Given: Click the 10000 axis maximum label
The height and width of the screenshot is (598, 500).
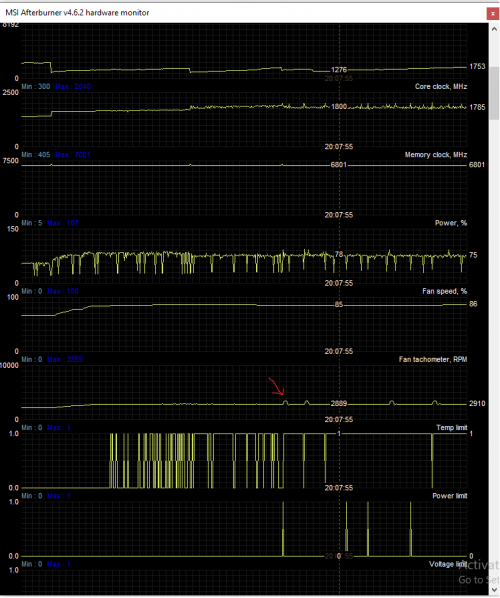Looking at the screenshot, I should pyautogui.click(x=10, y=366).
